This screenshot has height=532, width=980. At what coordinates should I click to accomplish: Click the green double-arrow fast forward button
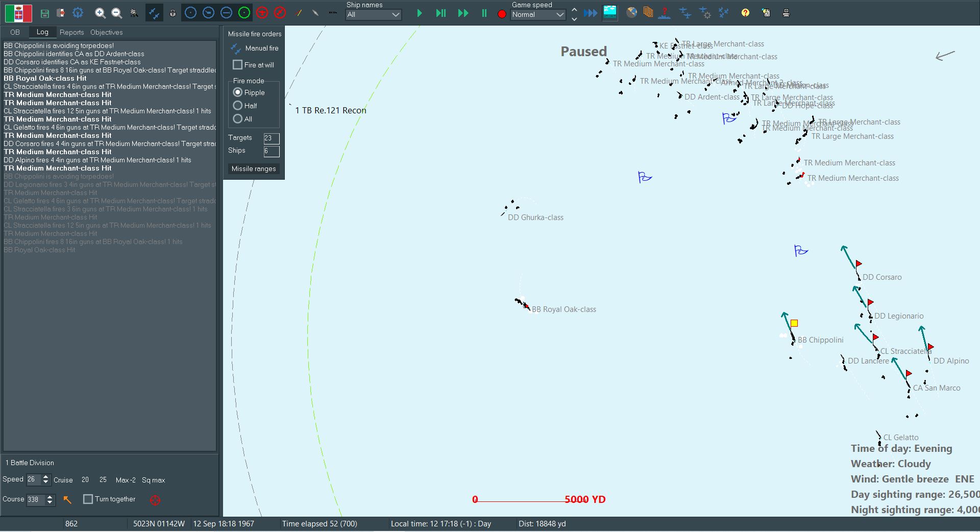click(463, 13)
